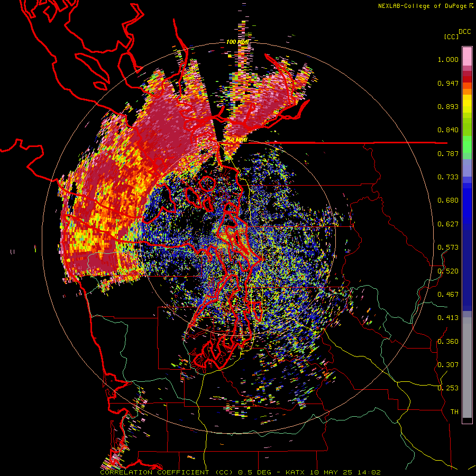Select the 0.733 legend value
Image resolution: width=476 pixels, height=476 pixels.
click(x=448, y=177)
